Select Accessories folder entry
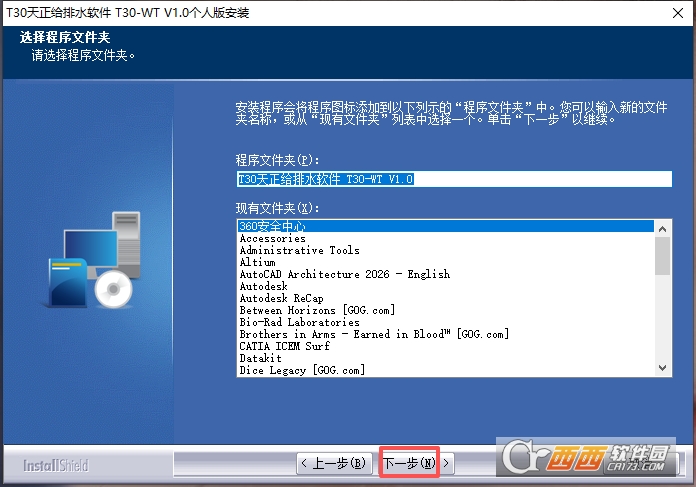 [446, 238]
